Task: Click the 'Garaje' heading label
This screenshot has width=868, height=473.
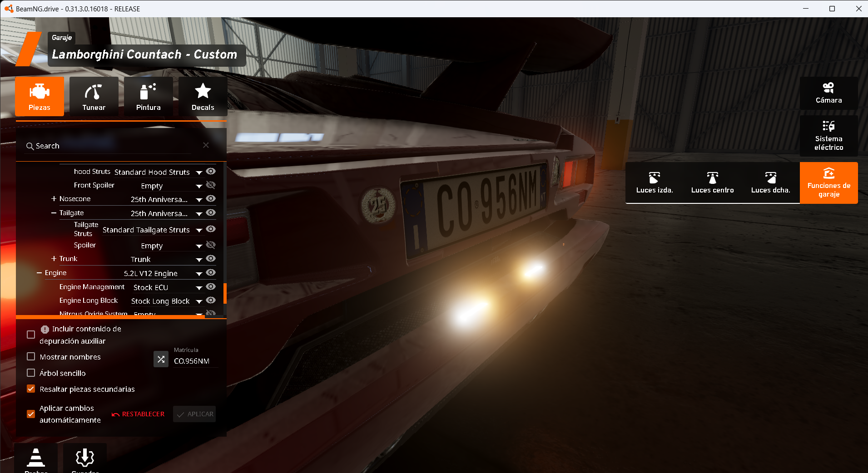Action: tap(62, 38)
